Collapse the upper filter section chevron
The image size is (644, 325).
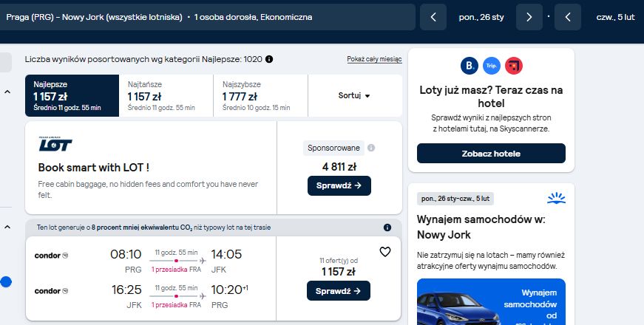tap(7, 92)
